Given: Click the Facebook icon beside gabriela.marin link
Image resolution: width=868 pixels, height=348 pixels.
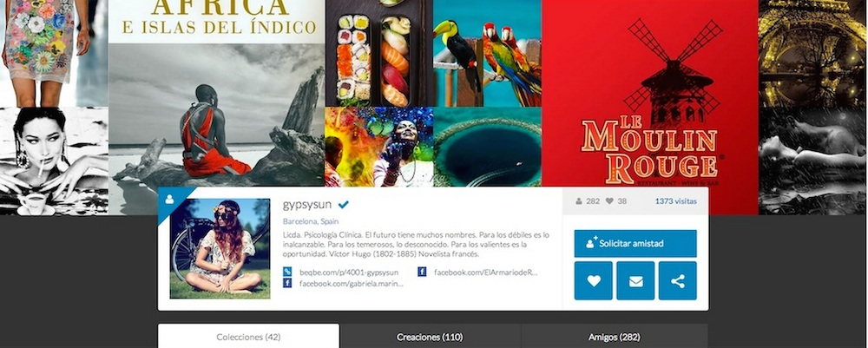Looking at the screenshot, I should tap(287, 283).
